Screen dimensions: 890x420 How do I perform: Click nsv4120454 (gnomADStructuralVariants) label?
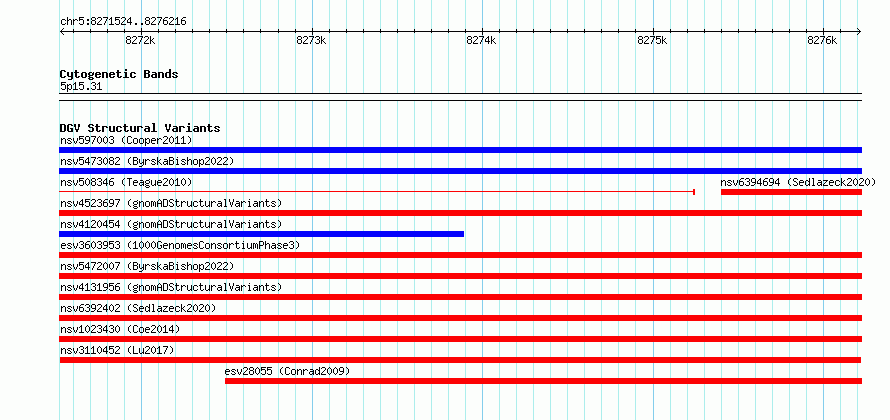pos(171,224)
